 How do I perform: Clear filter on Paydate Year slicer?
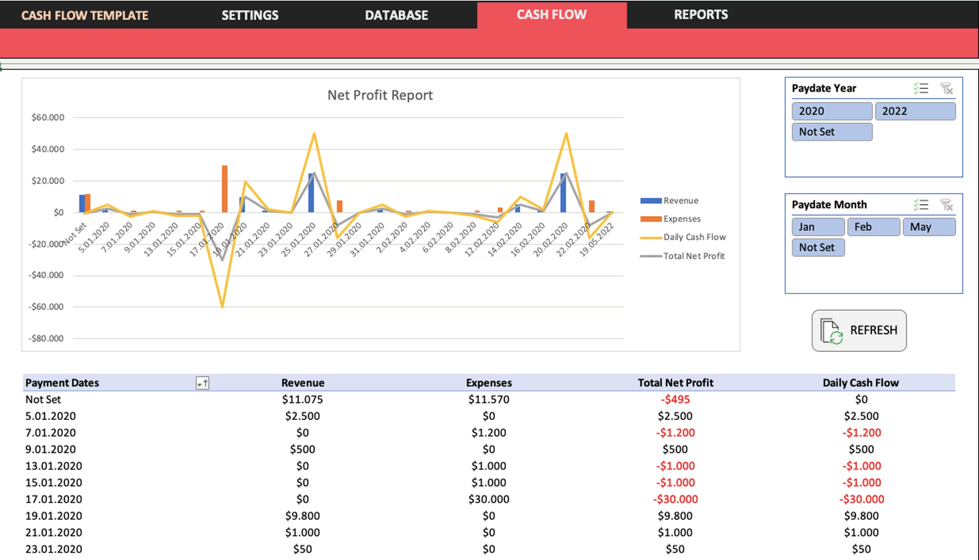[x=946, y=88]
